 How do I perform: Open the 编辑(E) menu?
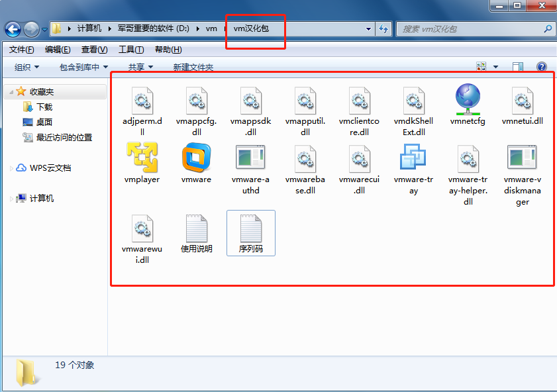[x=58, y=50]
